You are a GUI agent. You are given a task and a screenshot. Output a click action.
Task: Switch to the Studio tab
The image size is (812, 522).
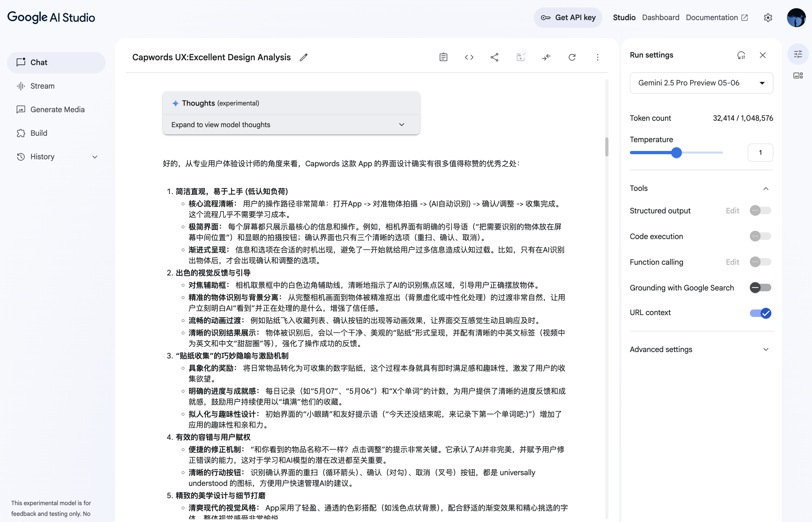click(x=624, y=18)
